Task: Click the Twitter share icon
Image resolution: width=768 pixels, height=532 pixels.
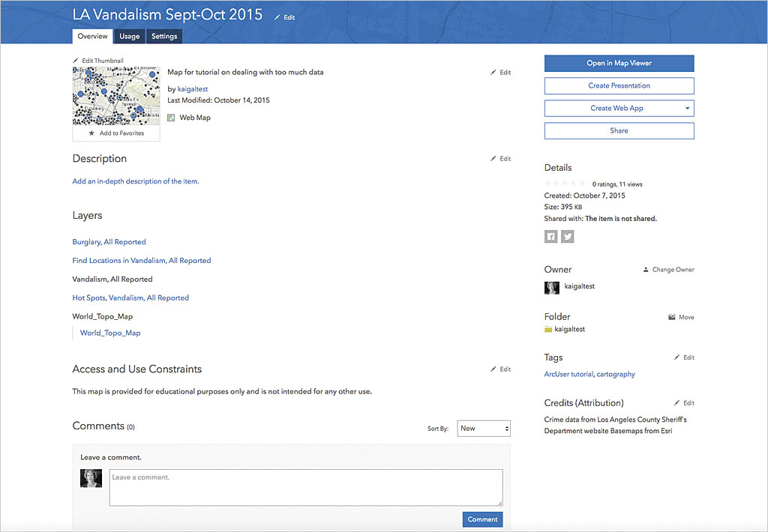Action: pos(568,237)
